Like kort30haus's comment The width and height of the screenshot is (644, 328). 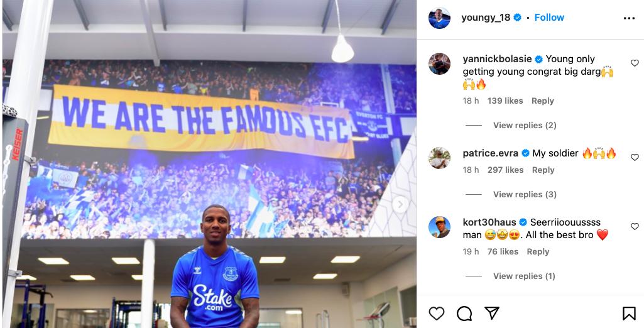coord(635,226)
